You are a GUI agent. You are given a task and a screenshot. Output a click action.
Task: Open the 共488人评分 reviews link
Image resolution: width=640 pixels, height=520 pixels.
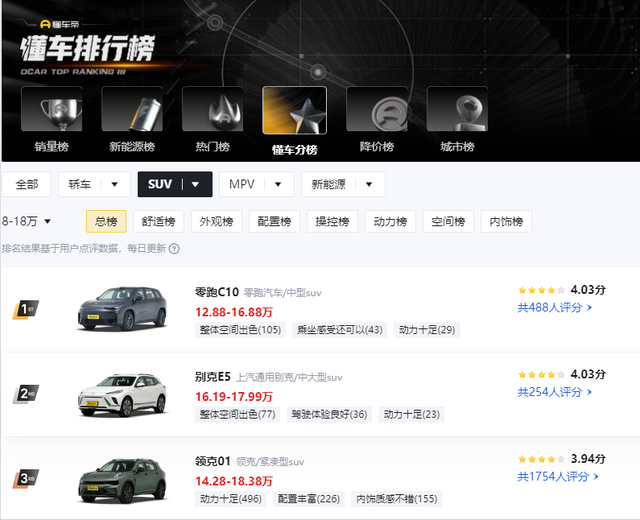pyautogui.click(x=555, y=308)
